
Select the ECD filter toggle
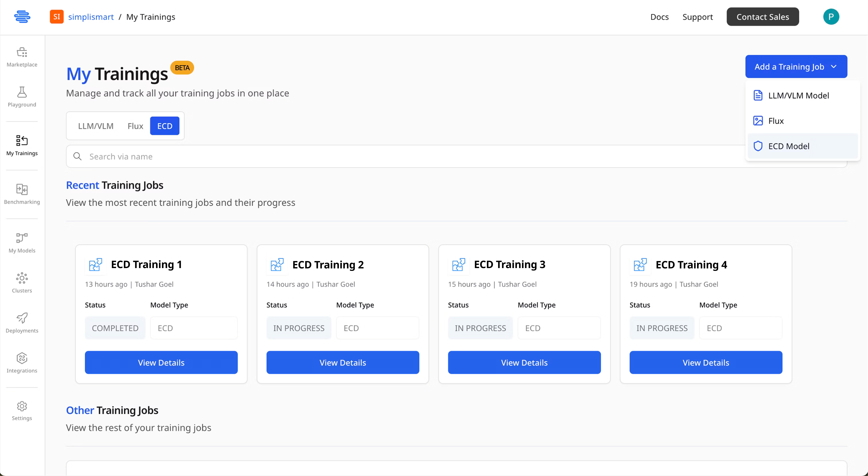pos(164,125)
